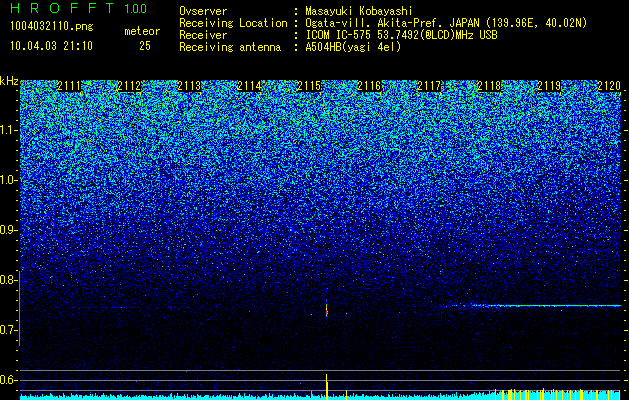Image resolution: width=629 pixels, height=400 pixels.
Task: Click the HROFFT program title
Action: point(63,8)
